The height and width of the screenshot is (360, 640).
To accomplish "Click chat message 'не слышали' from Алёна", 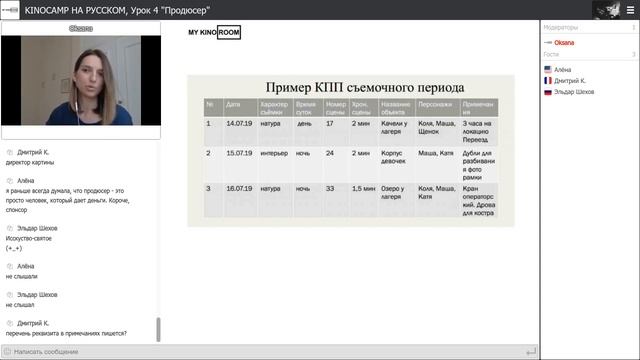I will [x=21, y=276].
